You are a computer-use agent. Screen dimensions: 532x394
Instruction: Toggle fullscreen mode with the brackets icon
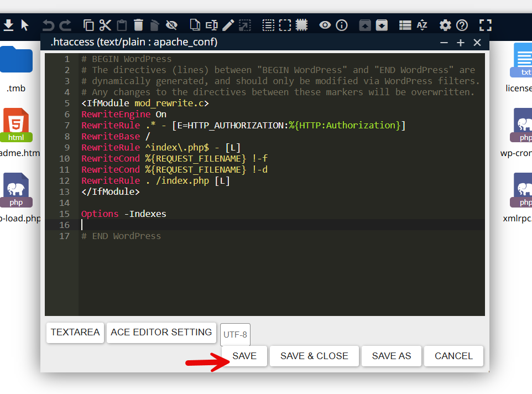[x=486, y=25]
